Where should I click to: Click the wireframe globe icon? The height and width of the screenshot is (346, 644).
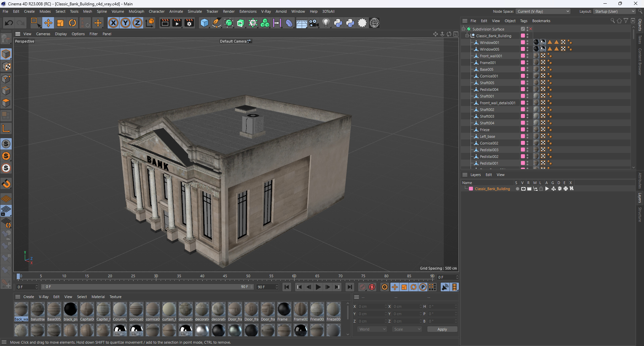coord(374,23)
